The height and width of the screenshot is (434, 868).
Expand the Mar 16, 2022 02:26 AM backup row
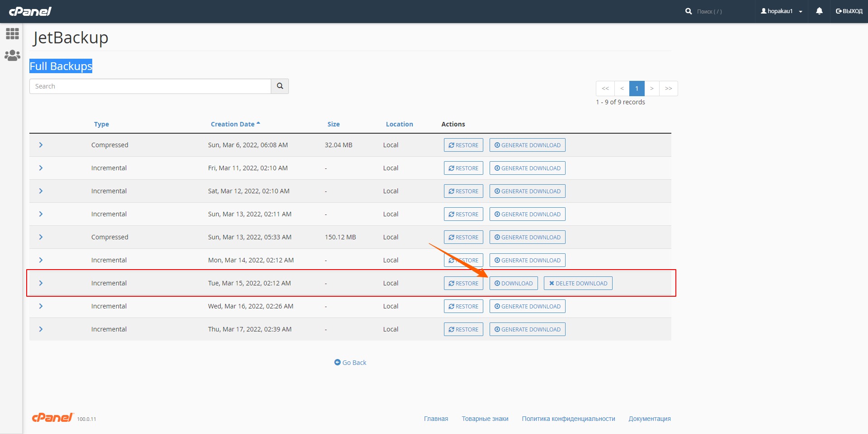41,306
